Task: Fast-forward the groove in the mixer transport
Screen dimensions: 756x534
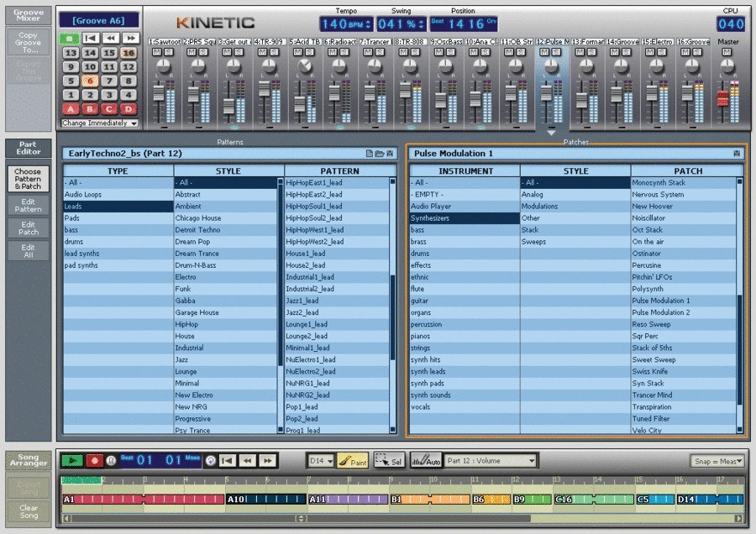Action: point(130,38)
